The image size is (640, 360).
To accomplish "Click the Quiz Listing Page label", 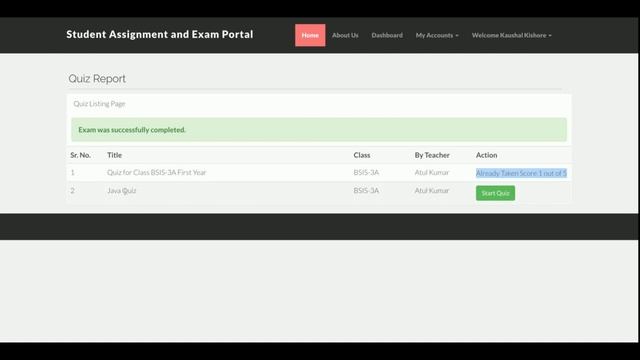I will pyautogui.click(x=99, y=104).
